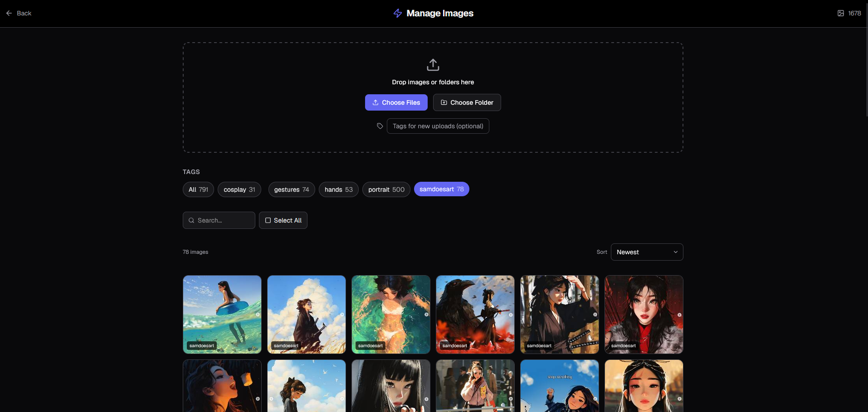The image size is (868, 412).
Task: Click the 78 images count text
Action: coord(195,252)
